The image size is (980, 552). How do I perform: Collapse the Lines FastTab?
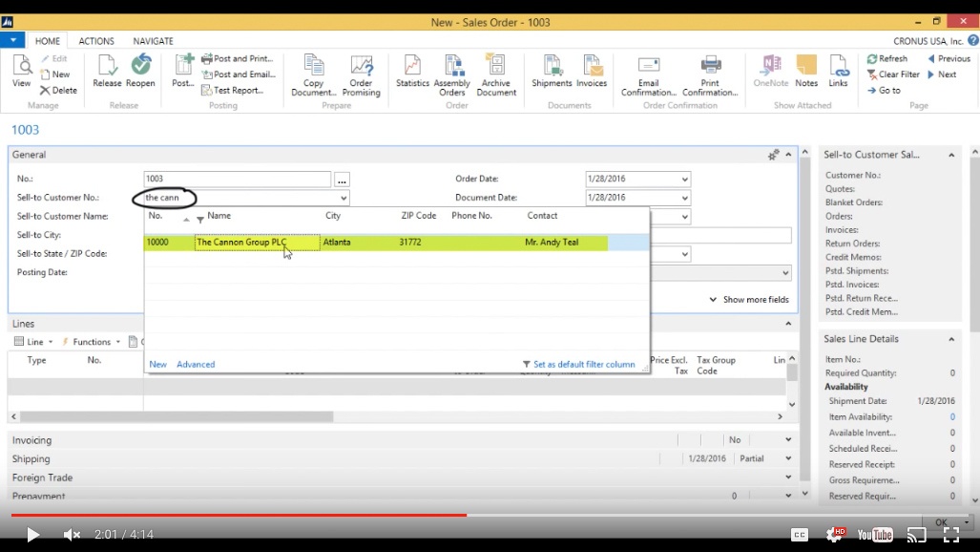pos(788,324)
